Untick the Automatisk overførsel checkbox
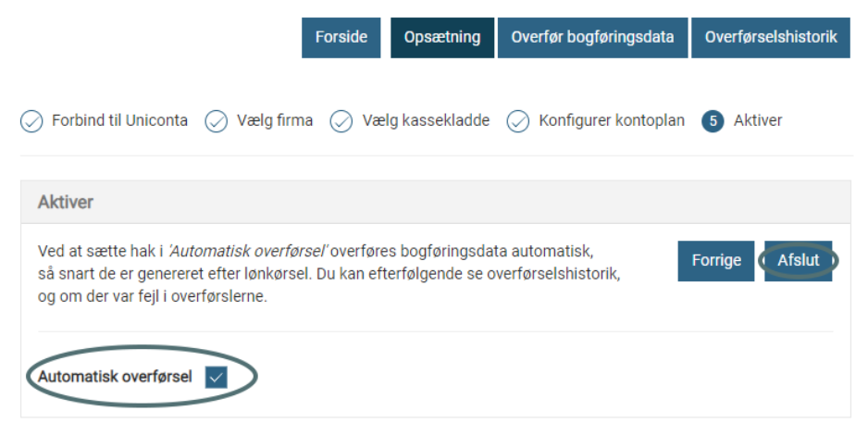Image resolution: width=868 pixels, height=448 pixels. [x=216, y=377]
